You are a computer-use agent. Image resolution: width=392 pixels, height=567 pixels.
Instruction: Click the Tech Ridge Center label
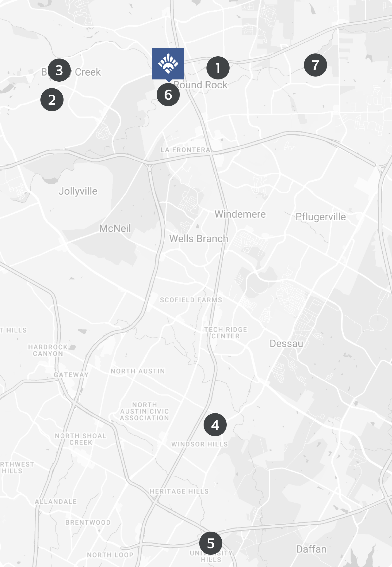(x=226, y=333)
